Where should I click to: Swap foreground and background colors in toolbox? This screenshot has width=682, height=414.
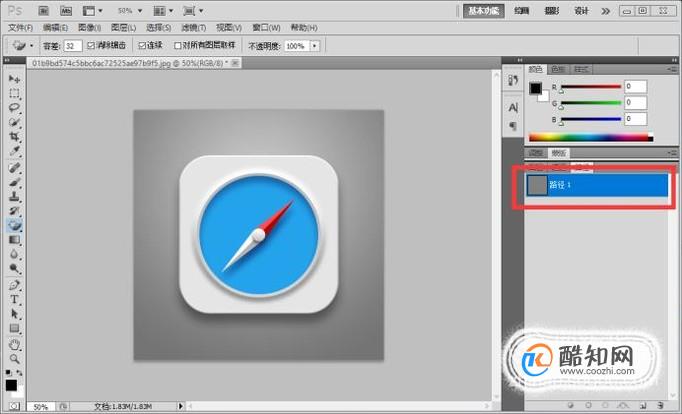pos(19,373)
